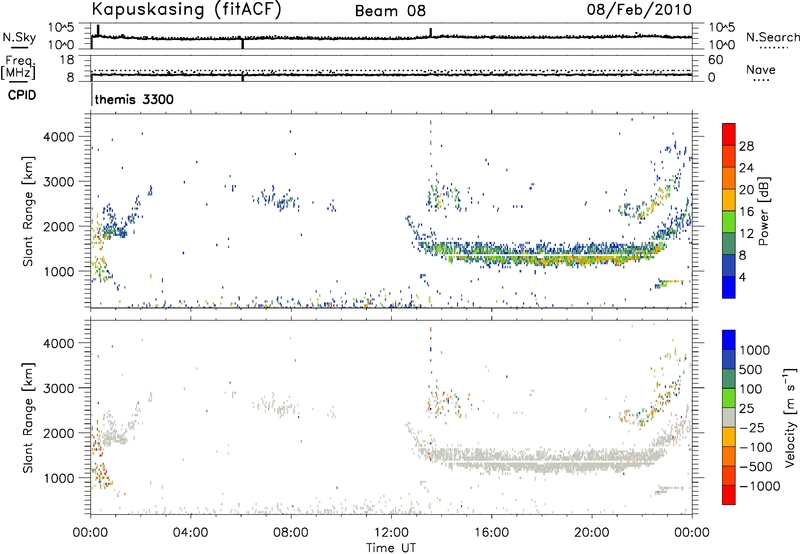Click the date 08/Feb/2010
The height and width of the screenshot is (554, 800).
[639, 10]
